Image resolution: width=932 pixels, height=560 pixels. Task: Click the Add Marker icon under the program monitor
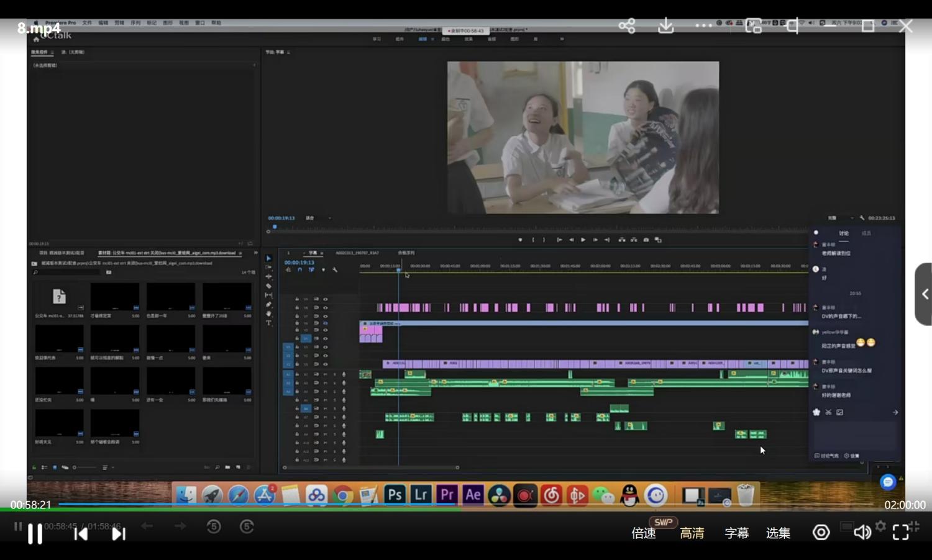coord(520,240)
